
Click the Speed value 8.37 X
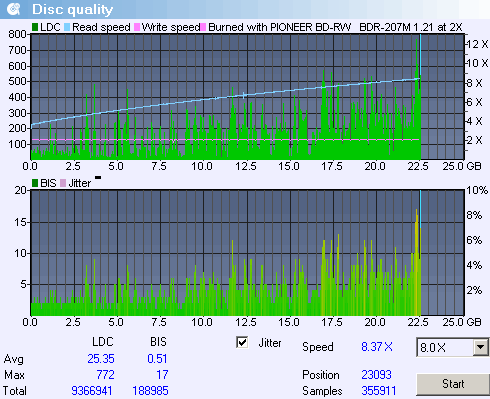[x=377, y=347]
